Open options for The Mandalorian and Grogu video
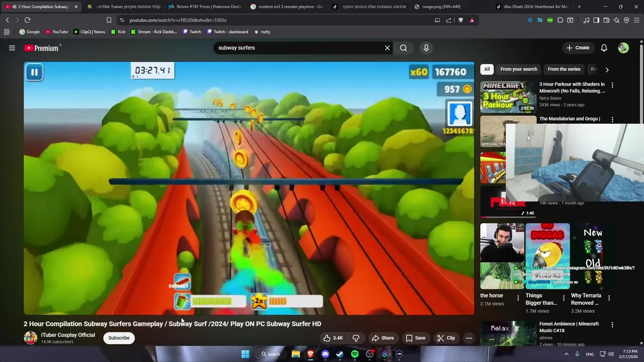 coord(612,120)
